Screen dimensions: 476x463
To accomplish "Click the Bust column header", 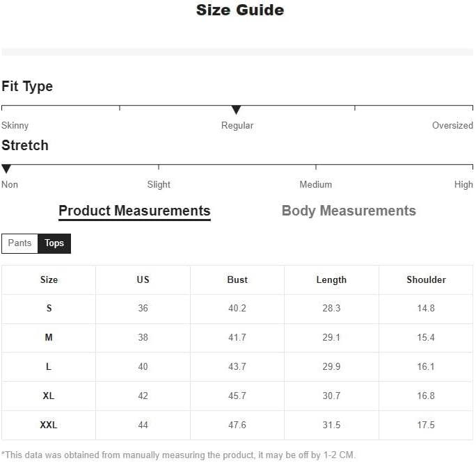I will [237, 279].
